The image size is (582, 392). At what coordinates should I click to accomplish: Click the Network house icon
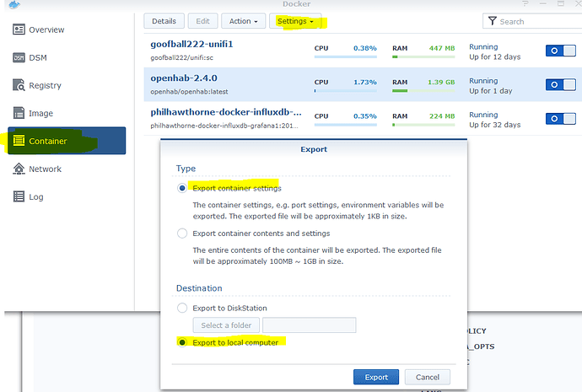(19, 169)
